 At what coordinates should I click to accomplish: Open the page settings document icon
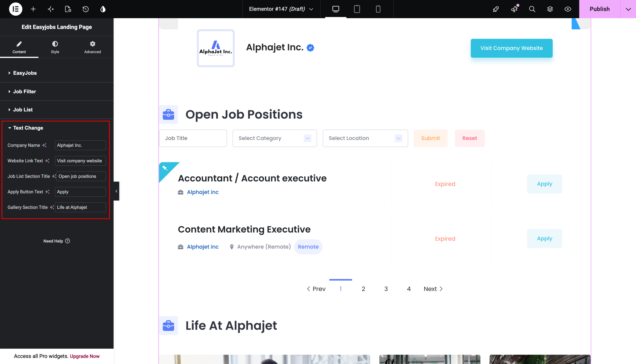(68, 9)
